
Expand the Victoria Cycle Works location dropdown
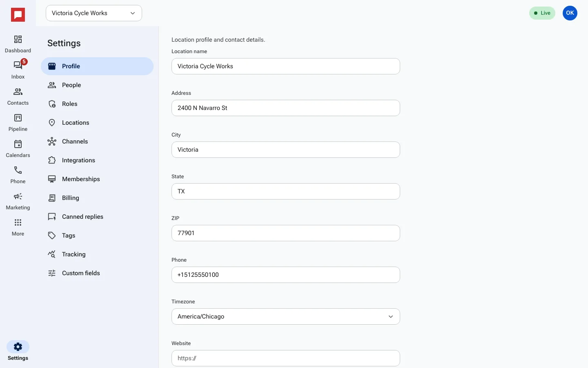pyautogui.click(x=94, y=13)
